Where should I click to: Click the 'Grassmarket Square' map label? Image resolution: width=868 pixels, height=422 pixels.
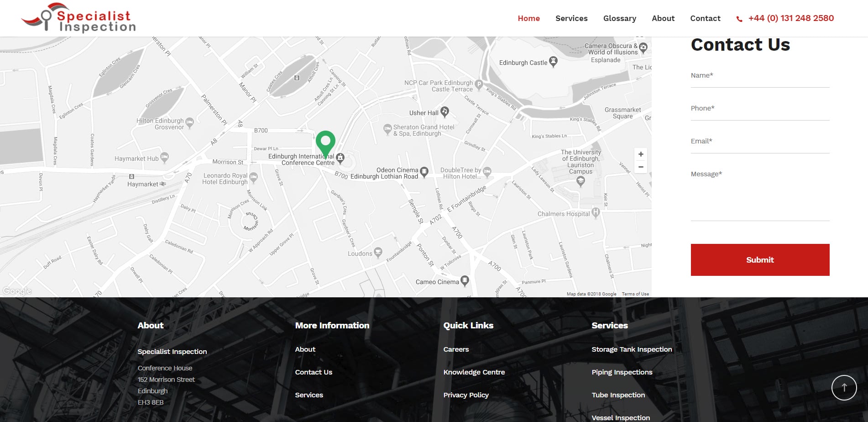pyautogui.click(x=622, y=113)
